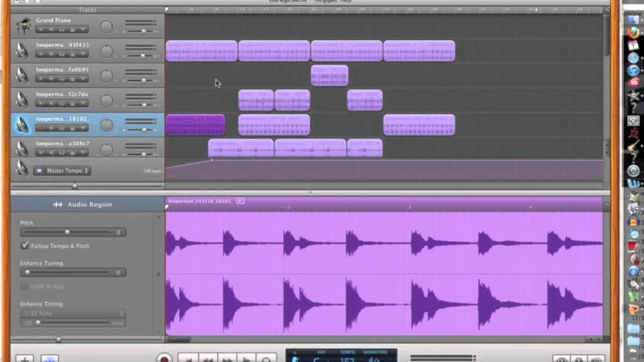Screen dimensions: 644x362
Task: Click the GarageBand guitar icon in the Dock
Action: (x=633, y=146)
